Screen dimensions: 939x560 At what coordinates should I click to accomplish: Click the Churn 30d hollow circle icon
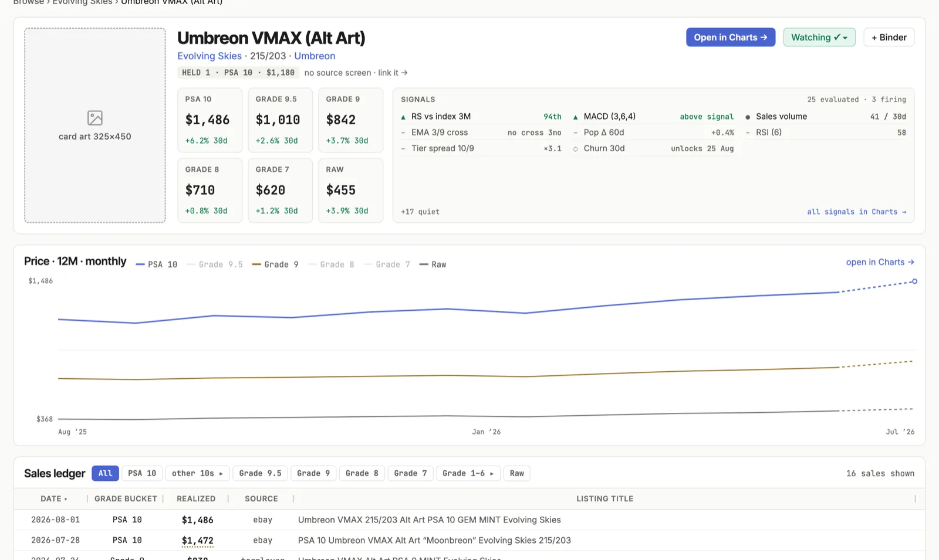click(x=575, y=149)
